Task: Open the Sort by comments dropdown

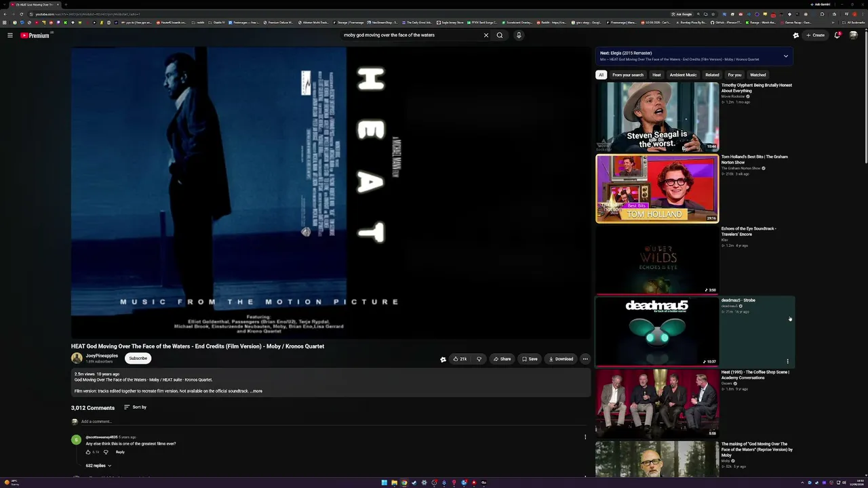Action: click(136, 407)
